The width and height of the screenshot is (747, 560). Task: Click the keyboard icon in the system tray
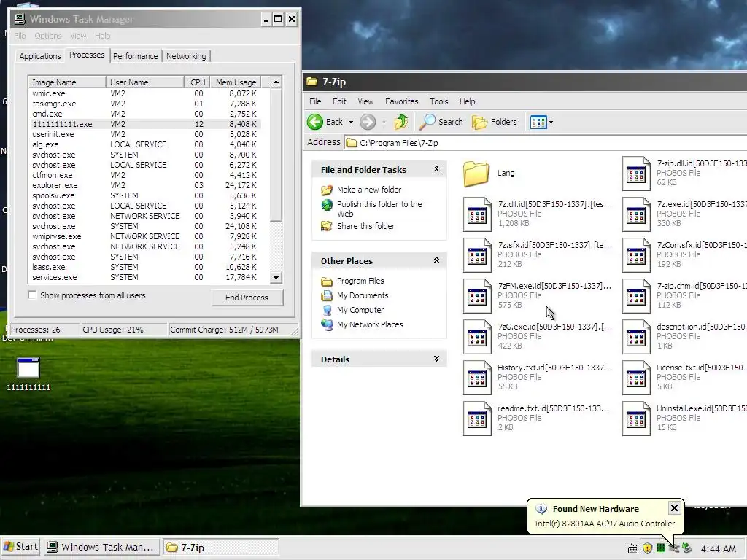pos(632,548)
